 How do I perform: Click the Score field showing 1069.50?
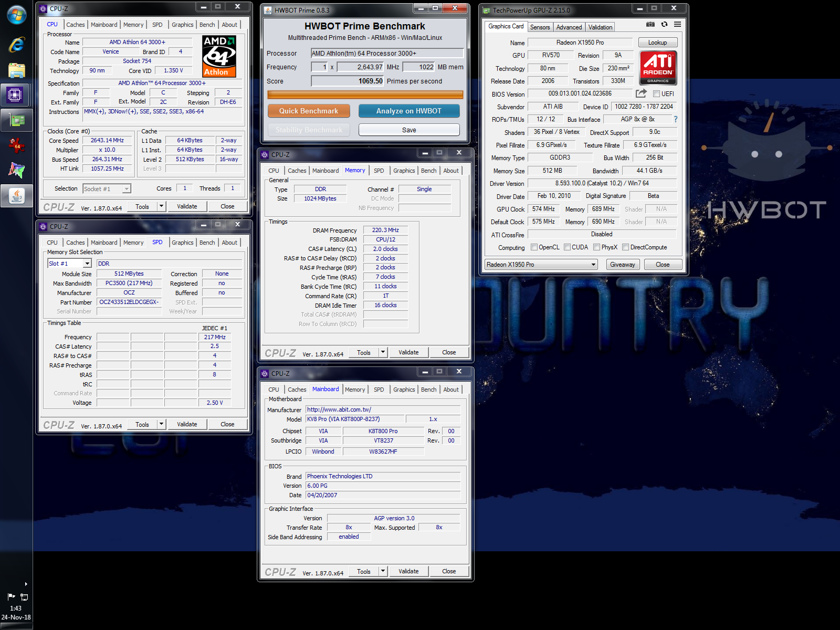point(348,81)
